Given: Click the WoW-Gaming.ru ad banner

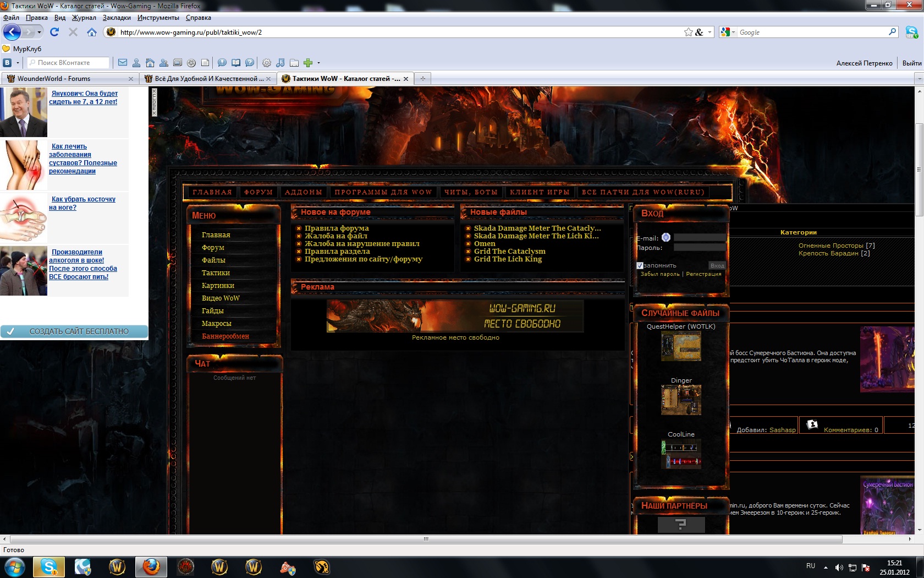Looking at the screenshot, I should [455, 316].
